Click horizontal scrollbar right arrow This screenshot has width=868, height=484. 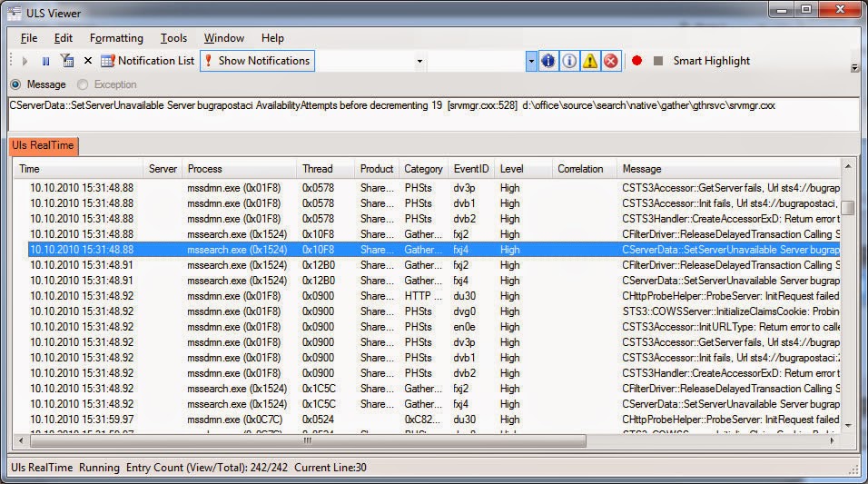(832, 440)
